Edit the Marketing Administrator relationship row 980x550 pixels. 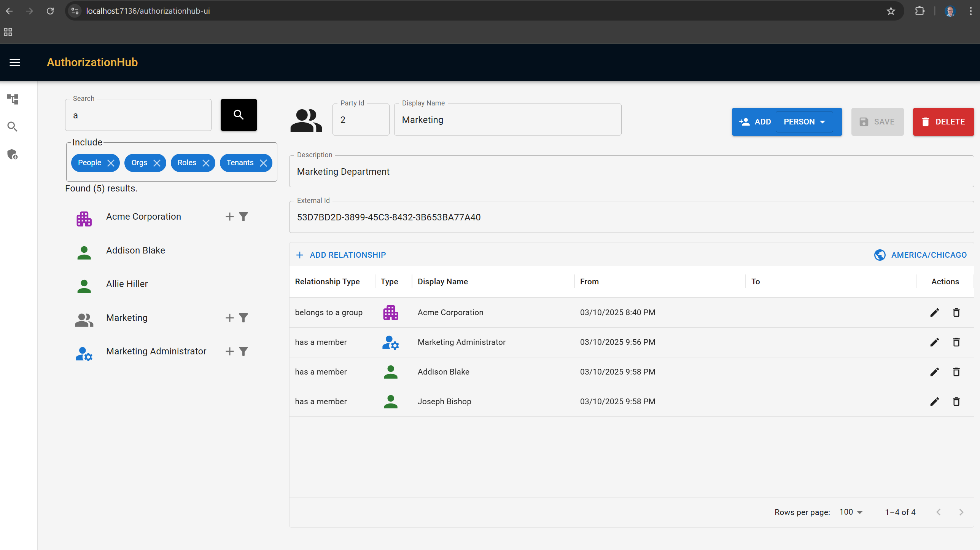pyautogui.click(x=934, y=342)
